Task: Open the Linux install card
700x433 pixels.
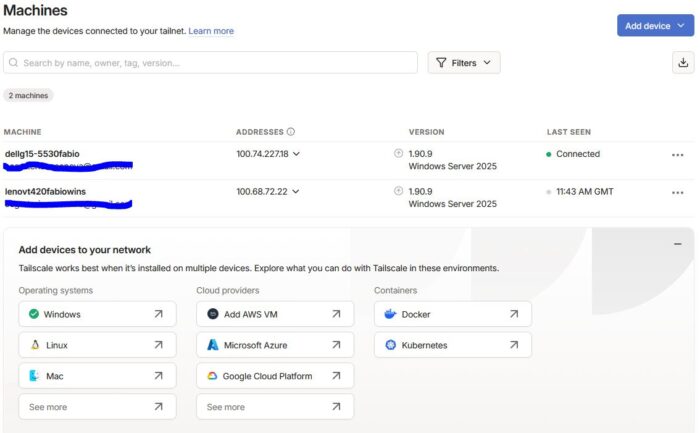Action: (97, 345)
